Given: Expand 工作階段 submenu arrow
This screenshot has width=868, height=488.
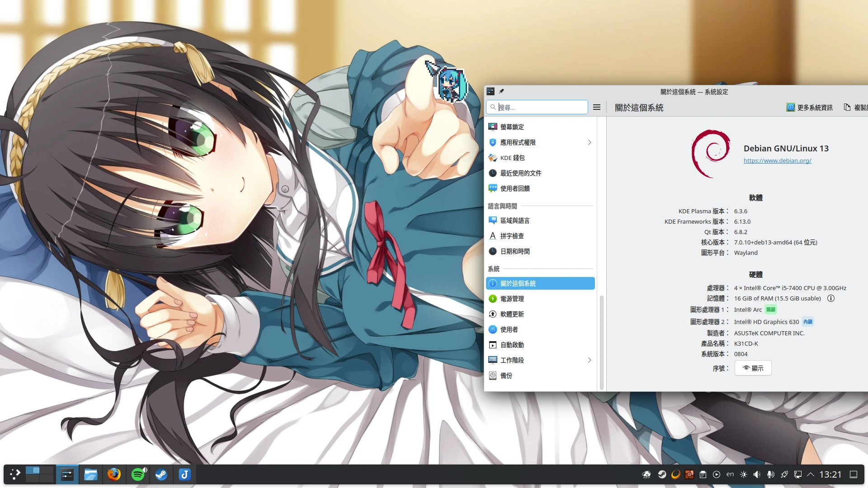Looking at the screenshot, I should 590,360.
